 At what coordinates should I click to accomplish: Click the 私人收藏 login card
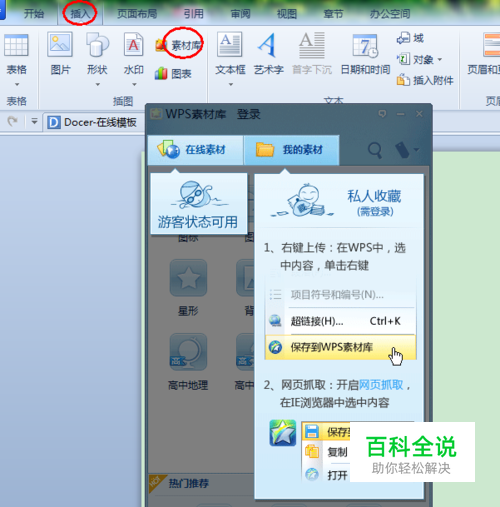[339, 200]
